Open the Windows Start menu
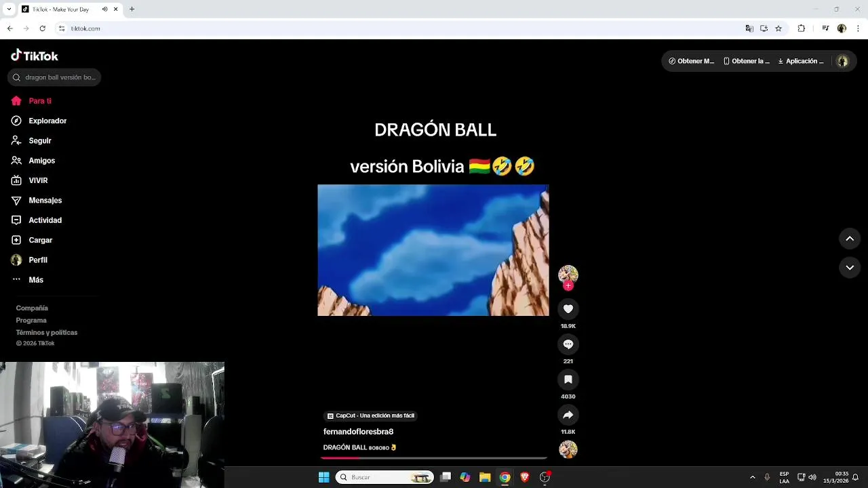 tap(323, 477)
